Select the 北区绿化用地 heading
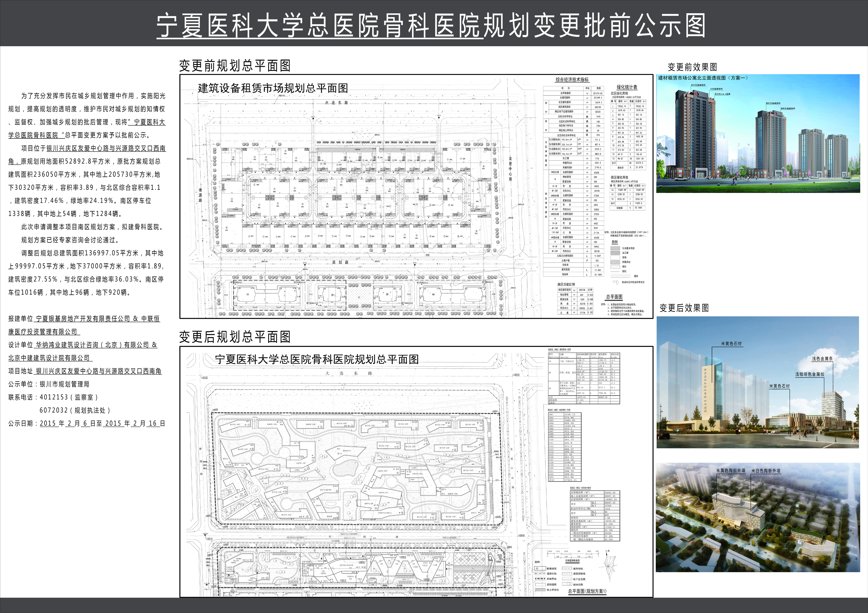This screenshot has width=868, height=613. click(x=619, y=93)
